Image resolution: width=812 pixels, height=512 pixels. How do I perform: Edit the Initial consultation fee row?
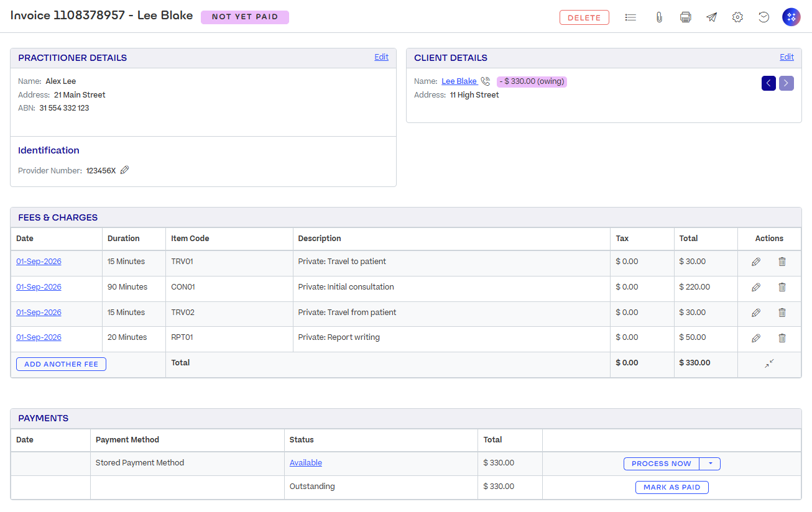point(756,287)
